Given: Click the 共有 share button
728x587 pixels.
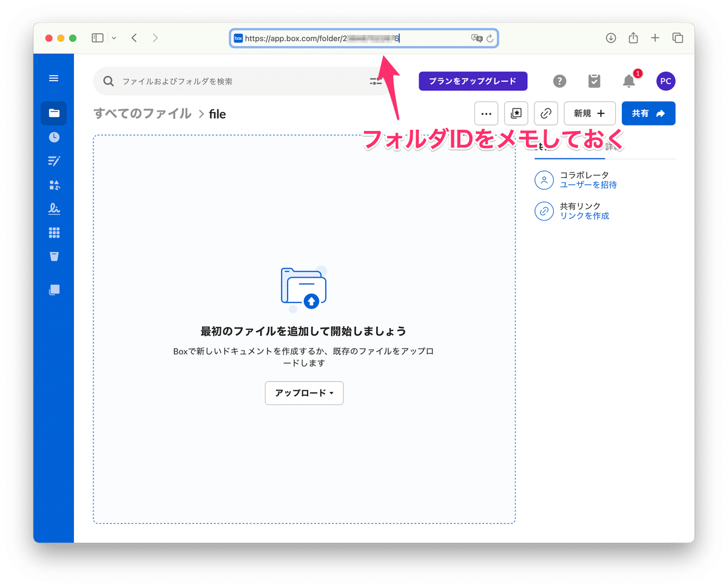Looking at the screenshot, I should pyautogui.click(x=648, y=113).
